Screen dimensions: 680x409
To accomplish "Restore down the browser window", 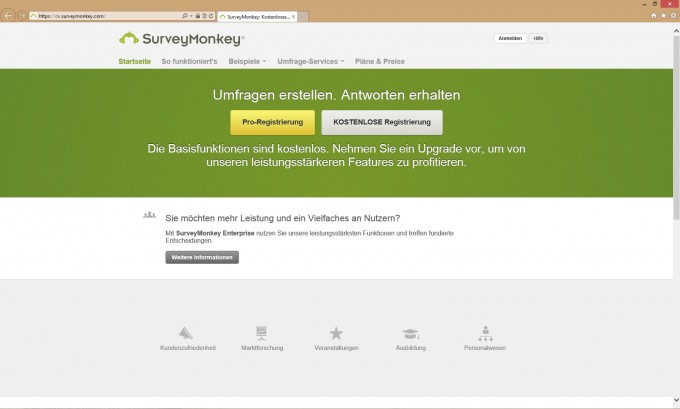I will (x=655, y=4).
